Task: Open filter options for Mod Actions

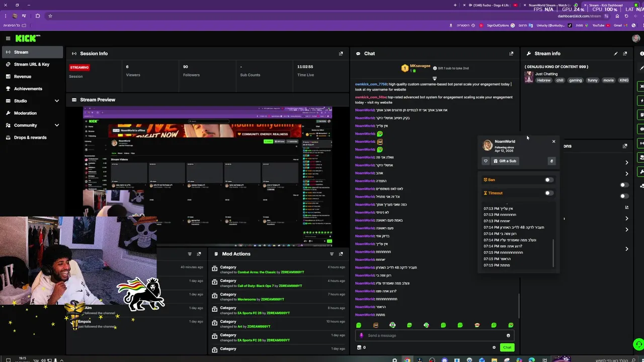Action: pos(332,254)
